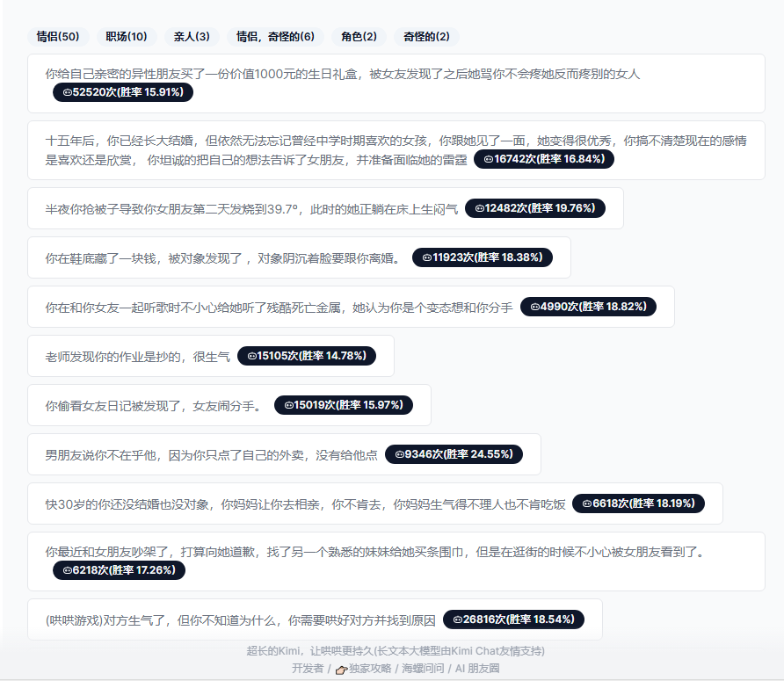Click the pointing hand icon beside 独家攻略
The image size is (784, 681).
coord(341,669)
